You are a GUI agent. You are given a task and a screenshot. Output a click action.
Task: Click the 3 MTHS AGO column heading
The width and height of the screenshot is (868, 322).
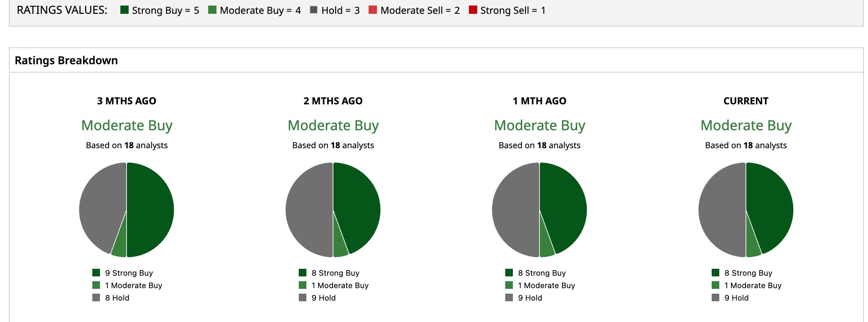pos(127,101)
